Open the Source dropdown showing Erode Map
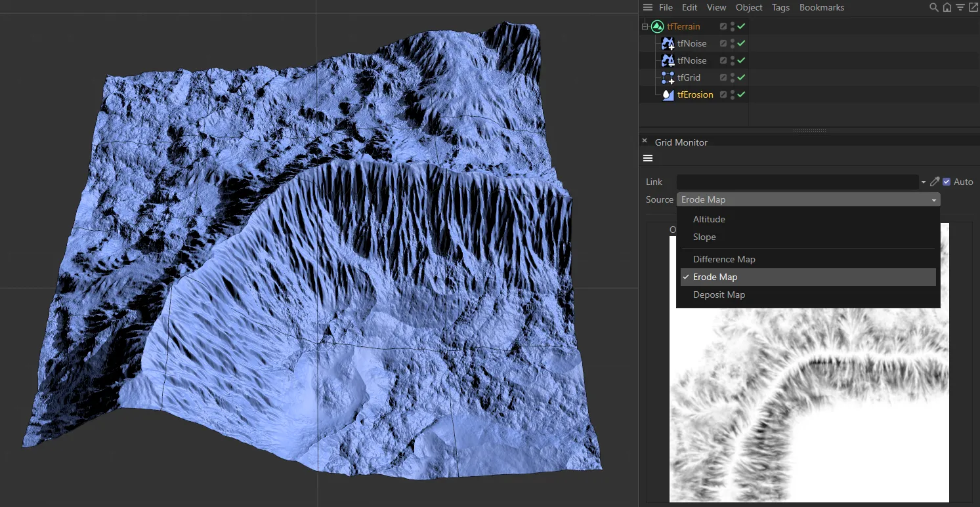980x507 pixels. (x=808, y=199)
